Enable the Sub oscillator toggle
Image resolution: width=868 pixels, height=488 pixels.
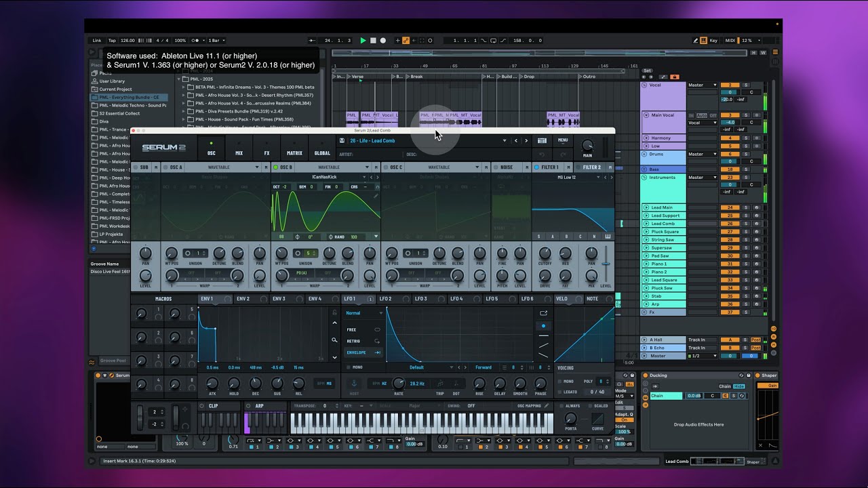[x=135, y=167]
